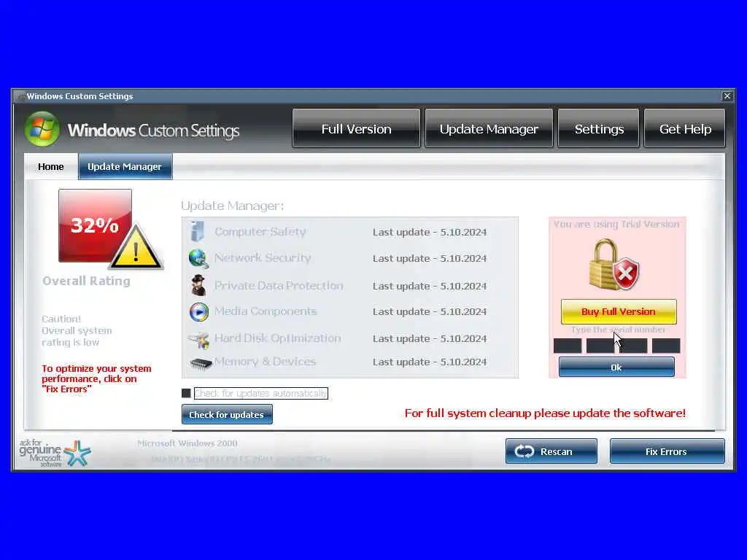Focus the third serial number box
Screen dimensions: 747x560
633,346
